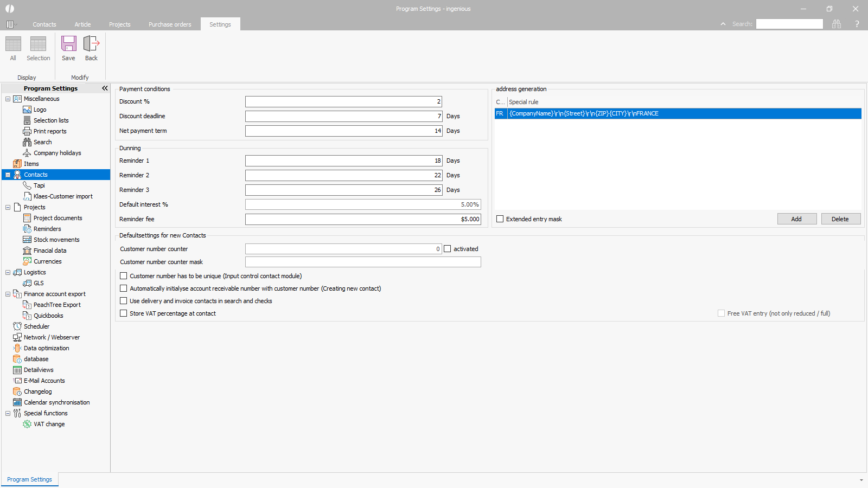Select Company holidays in the settings tree
The height and width of the screenshot is (488, 868).
57,153
